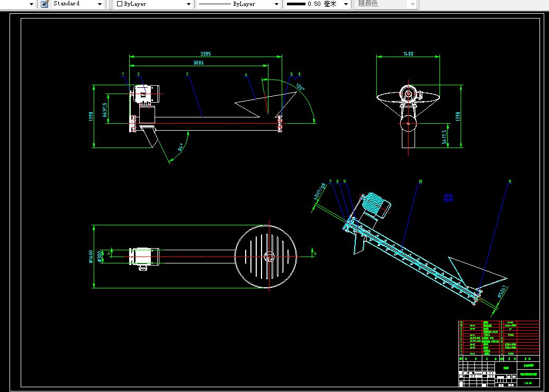Select the 1400 width dimension in end view
549x392 pixels.
click(x=408, y=53)
